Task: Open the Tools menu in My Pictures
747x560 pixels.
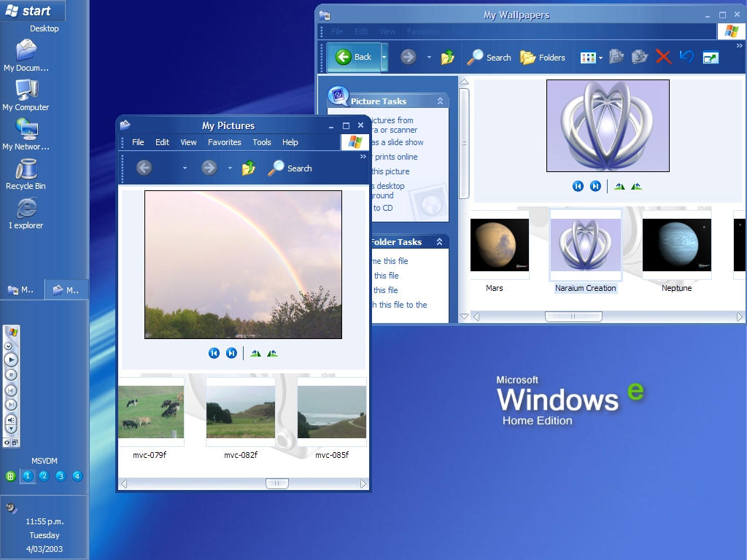Action: click(261, 142)
